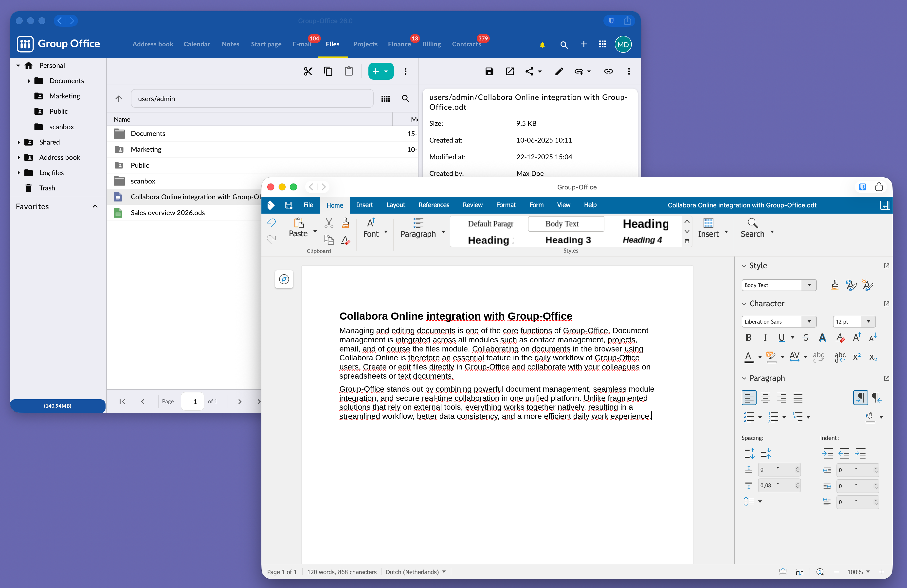Image resolution: width=907 pixels, height=588 pixels.
Task: Switch to the Calendar module tab
Action: 197,44
